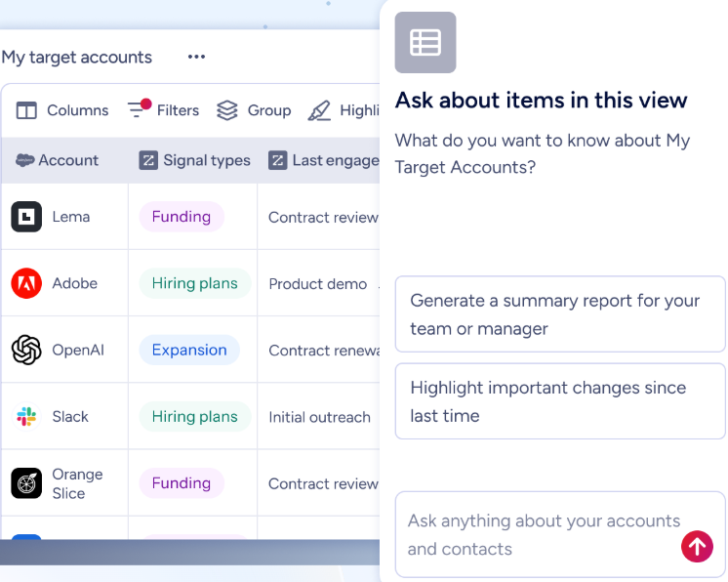Click the Initial outreach cell for Slack
Viewport: 728px width, 582px height.
(x=319, y=417)
